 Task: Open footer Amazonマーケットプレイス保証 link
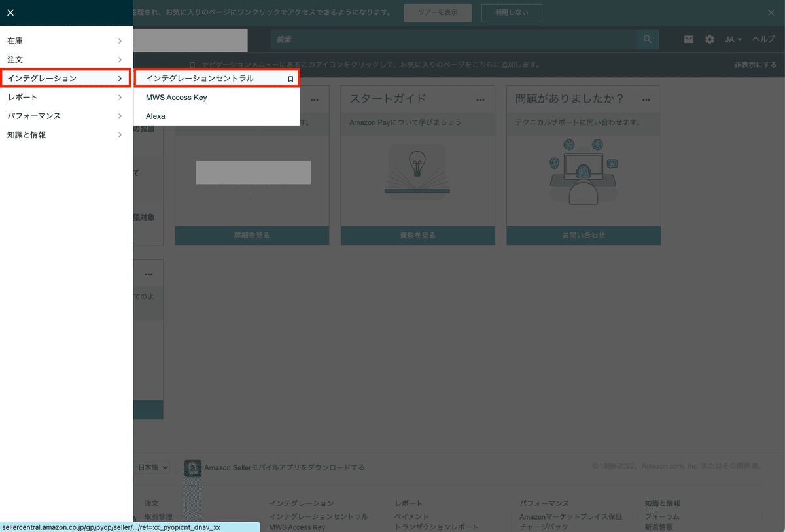pos(571,517)
